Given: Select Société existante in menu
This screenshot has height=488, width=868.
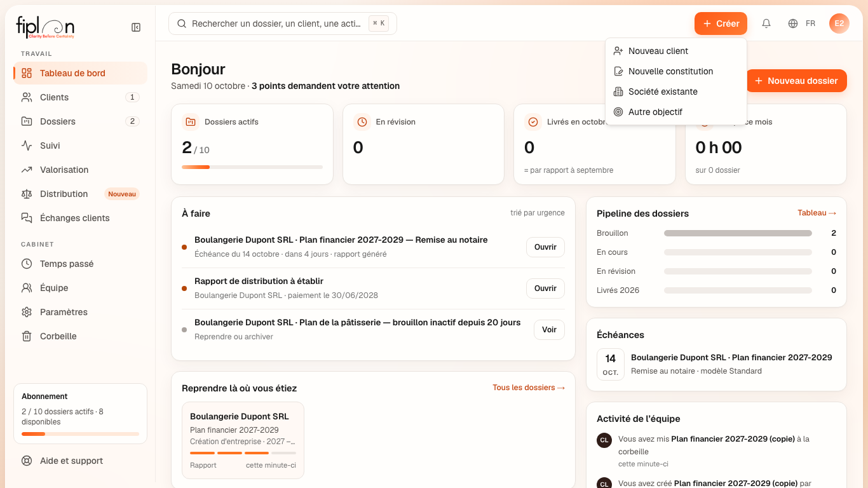Looking at the screenshot, I should (676, 91).
